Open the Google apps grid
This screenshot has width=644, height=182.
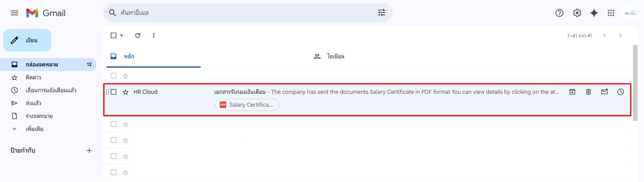[x=611, y=13]
